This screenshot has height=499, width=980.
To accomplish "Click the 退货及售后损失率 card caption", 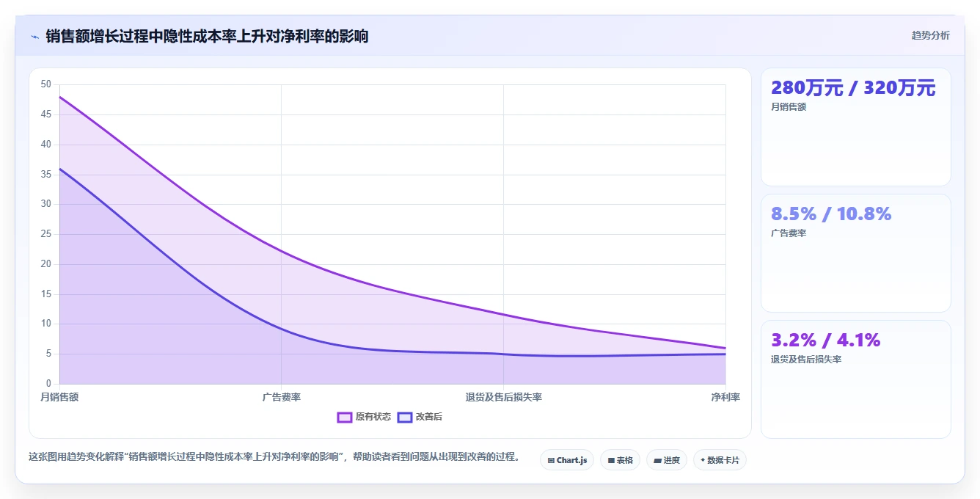I will pyautogui.click(x=806, y=360).
